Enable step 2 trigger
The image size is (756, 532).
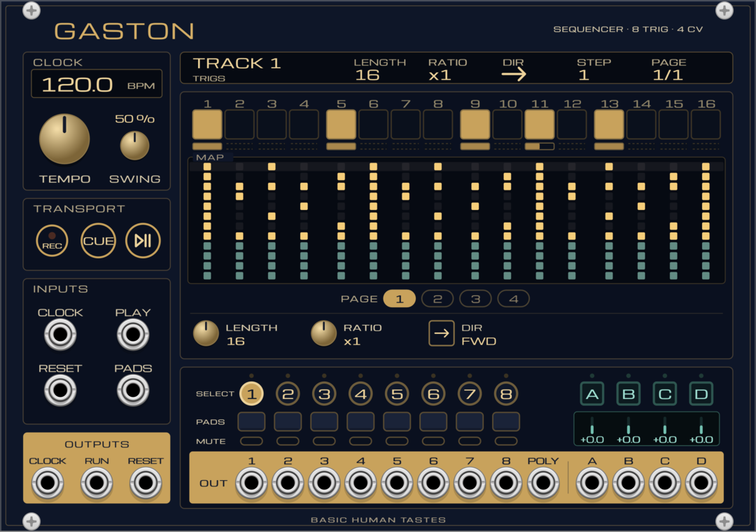click(239, 125)
